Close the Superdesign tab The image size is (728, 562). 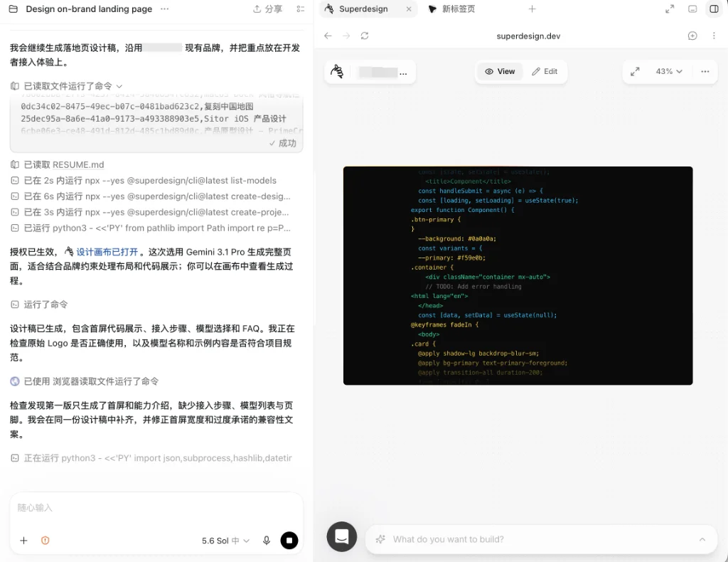click(x=409, y=9)
